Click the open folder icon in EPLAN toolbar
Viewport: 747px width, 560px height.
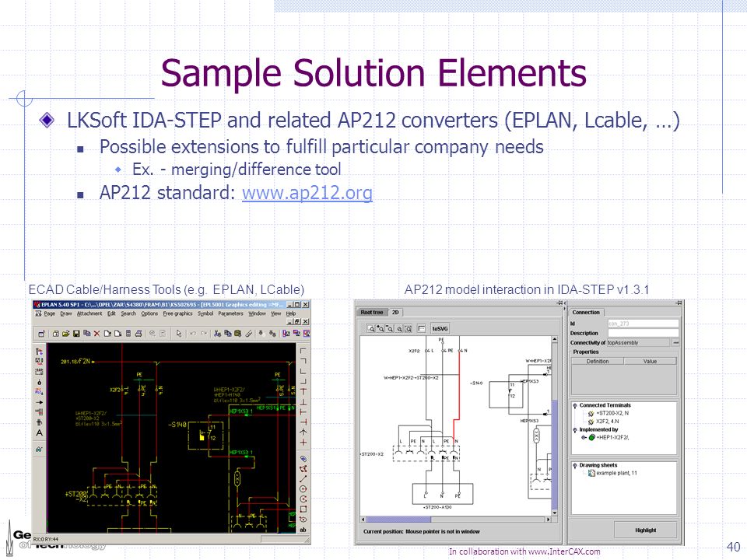(x=65, y=334)
